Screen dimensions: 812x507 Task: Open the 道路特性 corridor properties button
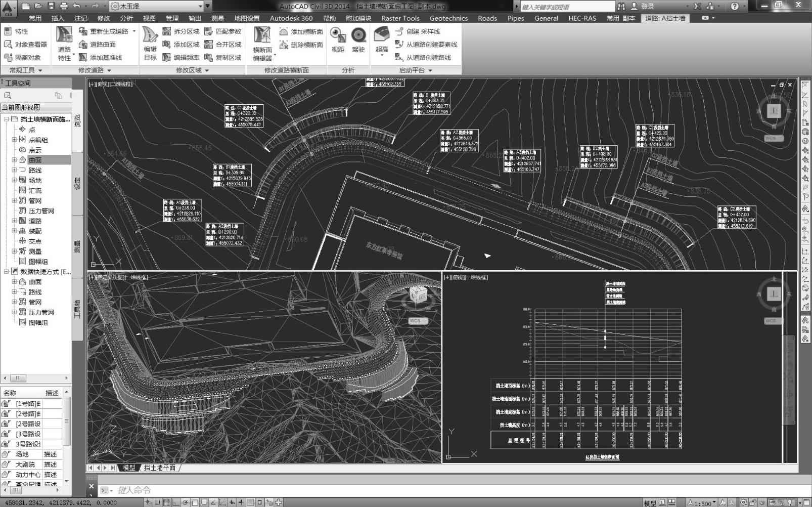coord(64,44)
